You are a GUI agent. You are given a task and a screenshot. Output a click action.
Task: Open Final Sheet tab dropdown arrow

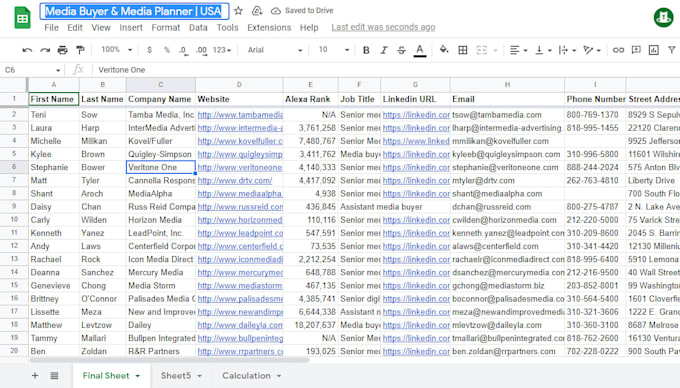click(x=137, y=376)
